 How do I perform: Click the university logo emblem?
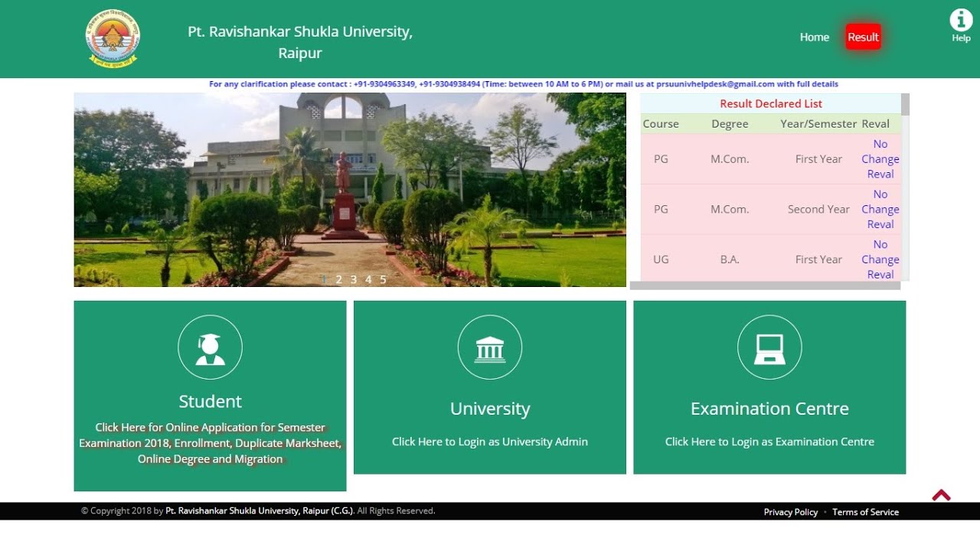pyautogui.click(x=113, y=38)
